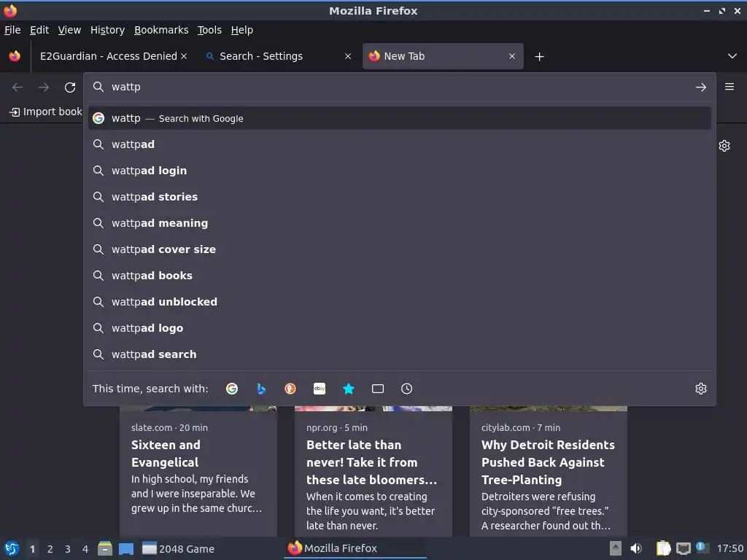This screenshot has height=560, width=747.
Task: Open the Firefox application menu hamburger
Action: coord(729,87)
